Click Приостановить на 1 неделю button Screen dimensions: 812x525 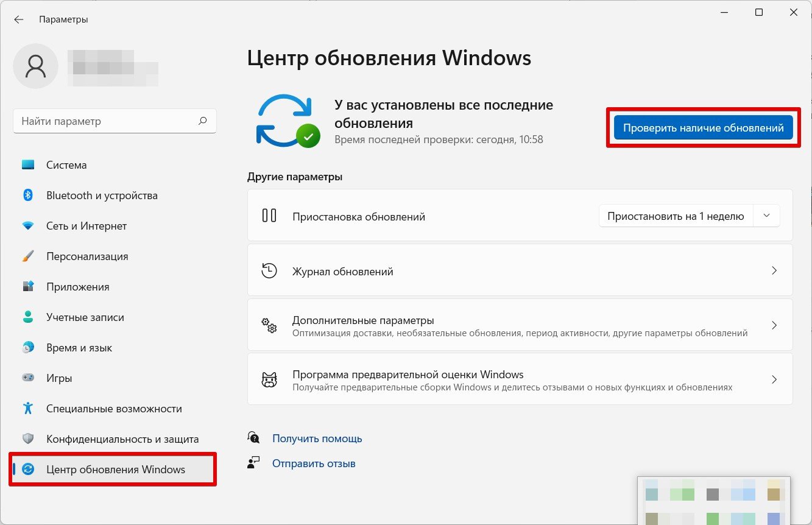(676, 216)
